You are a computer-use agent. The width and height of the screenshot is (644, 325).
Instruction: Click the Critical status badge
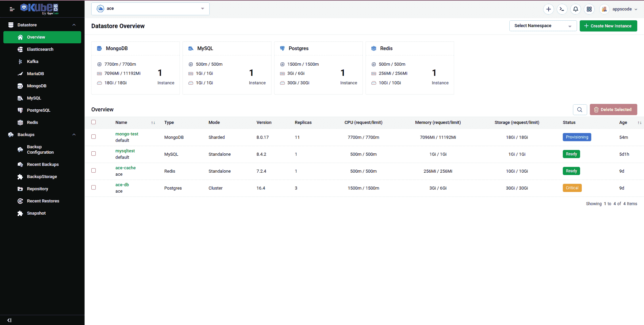572,188
